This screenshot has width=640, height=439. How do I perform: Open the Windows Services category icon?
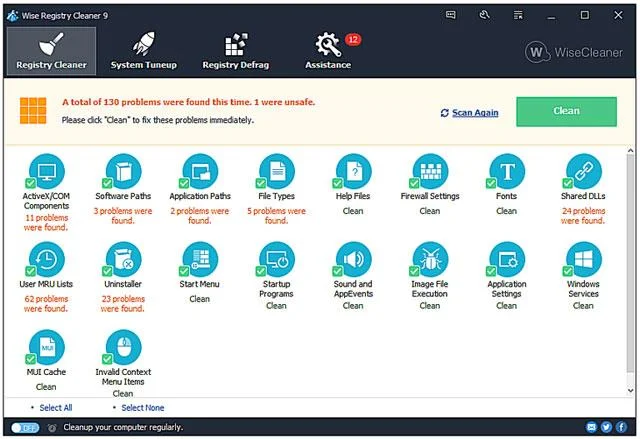(584, 259)
